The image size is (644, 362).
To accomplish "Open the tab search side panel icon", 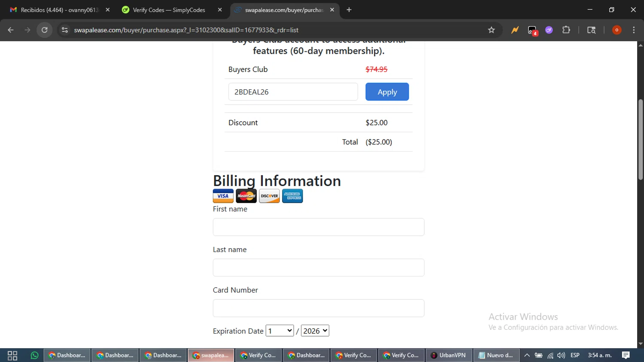I will pos(591,30).
